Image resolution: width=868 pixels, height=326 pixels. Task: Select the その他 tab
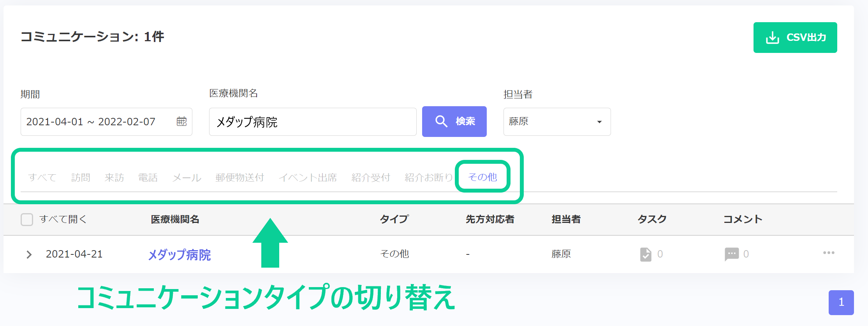[482, 177]
